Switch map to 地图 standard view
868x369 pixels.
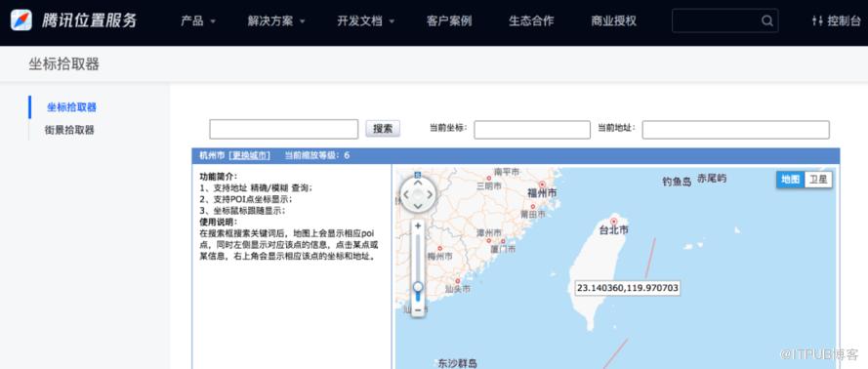[791, 180]
